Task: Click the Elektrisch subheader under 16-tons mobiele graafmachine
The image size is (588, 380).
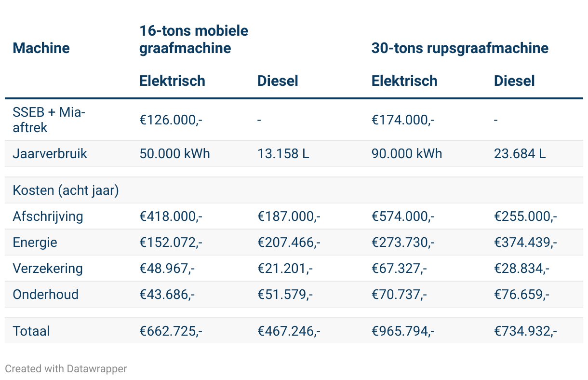Action: [x=172, y=81]
